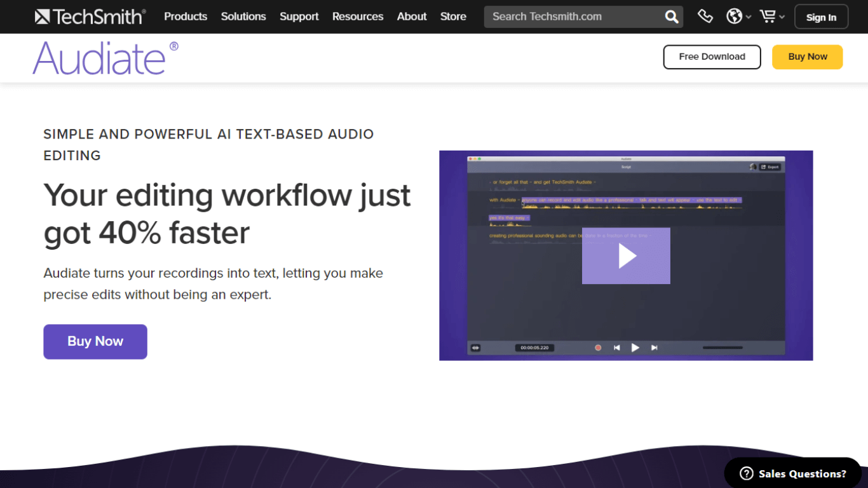Click the Sign In button
This screenshot has height=488, width=868.
pos(821,17)
